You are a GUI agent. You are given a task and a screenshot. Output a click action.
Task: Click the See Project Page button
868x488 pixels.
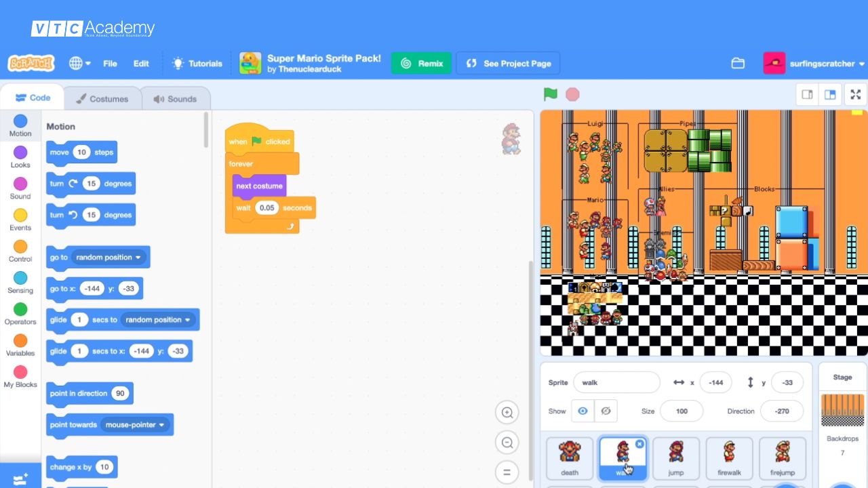(508, 64)
